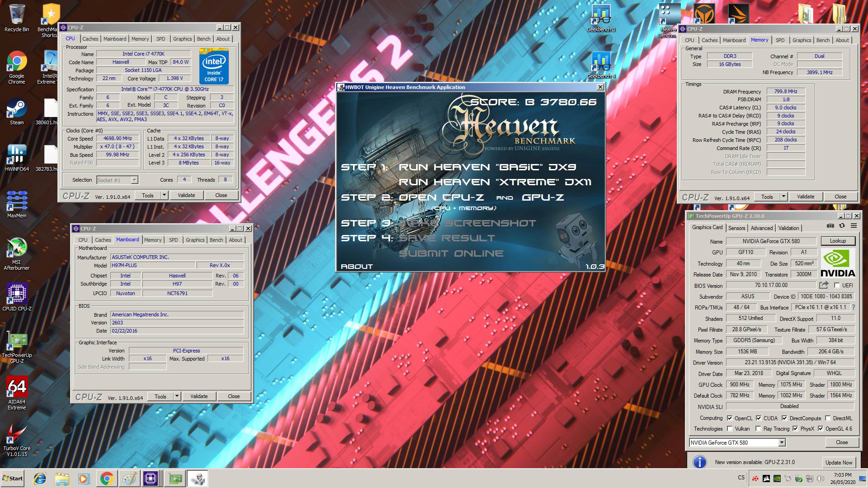
Task: Open the GPU-Z hamburger menu icon
Action: tap(854, 225)
